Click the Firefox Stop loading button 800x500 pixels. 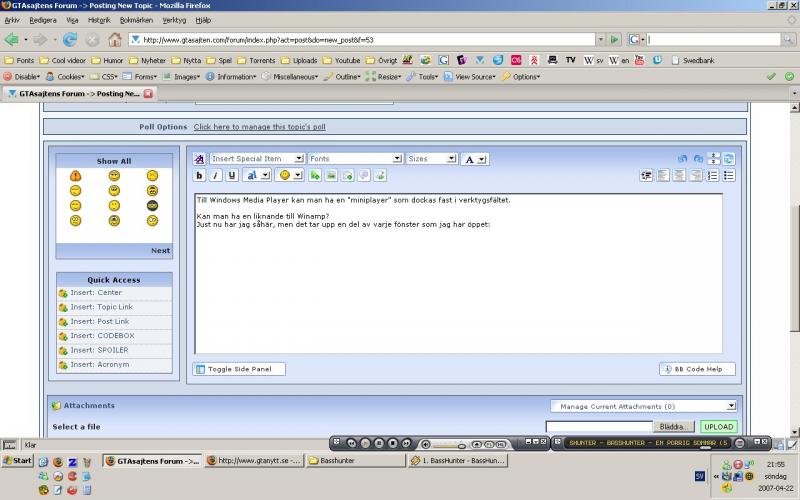click(92, 39)
